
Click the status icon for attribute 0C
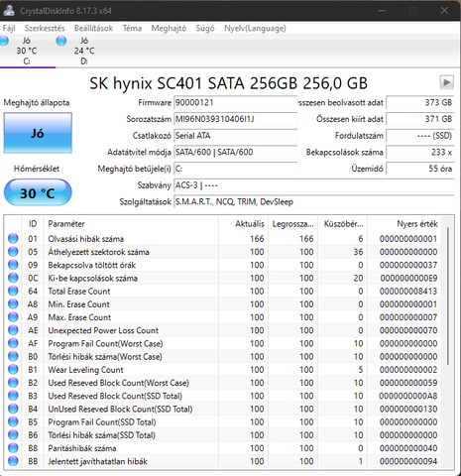[13, 278]
